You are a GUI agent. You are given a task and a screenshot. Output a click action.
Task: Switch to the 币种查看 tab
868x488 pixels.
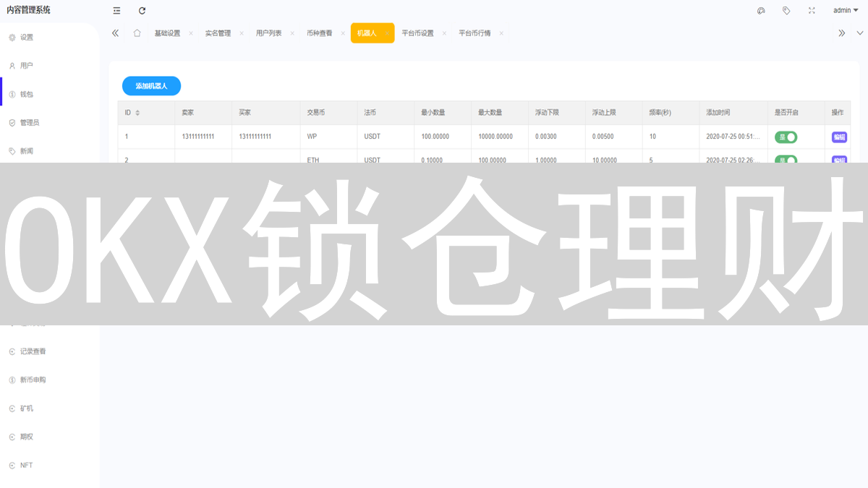tap(319, 33)
